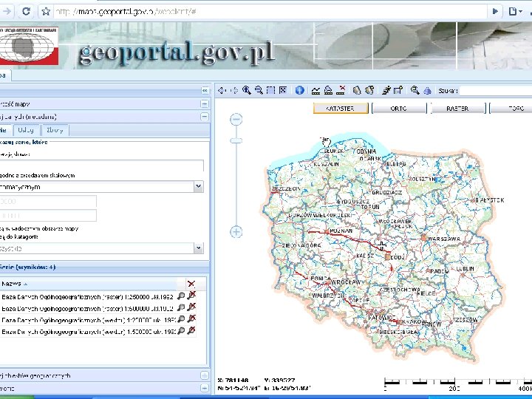532x399 pixels.
Task: Switch to the Serie tab
Action: tap(4, 130)
